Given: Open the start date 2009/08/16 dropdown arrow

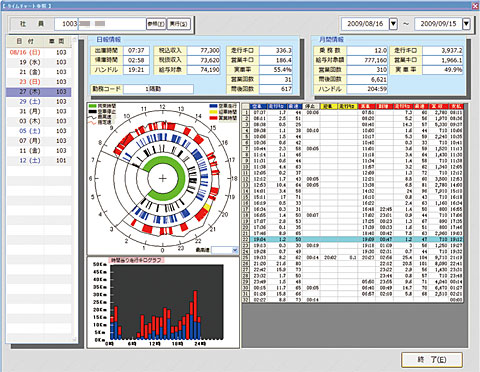Looking at the screenshot, I should point(393,24).
